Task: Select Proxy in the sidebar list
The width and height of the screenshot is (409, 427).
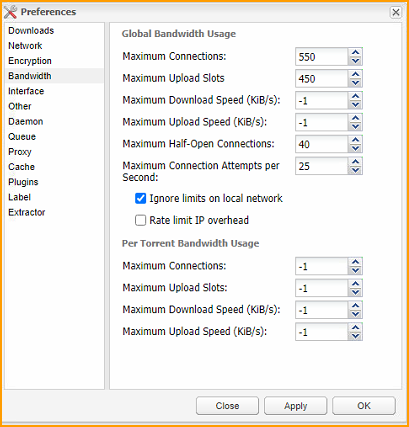Action: [54, 152]
